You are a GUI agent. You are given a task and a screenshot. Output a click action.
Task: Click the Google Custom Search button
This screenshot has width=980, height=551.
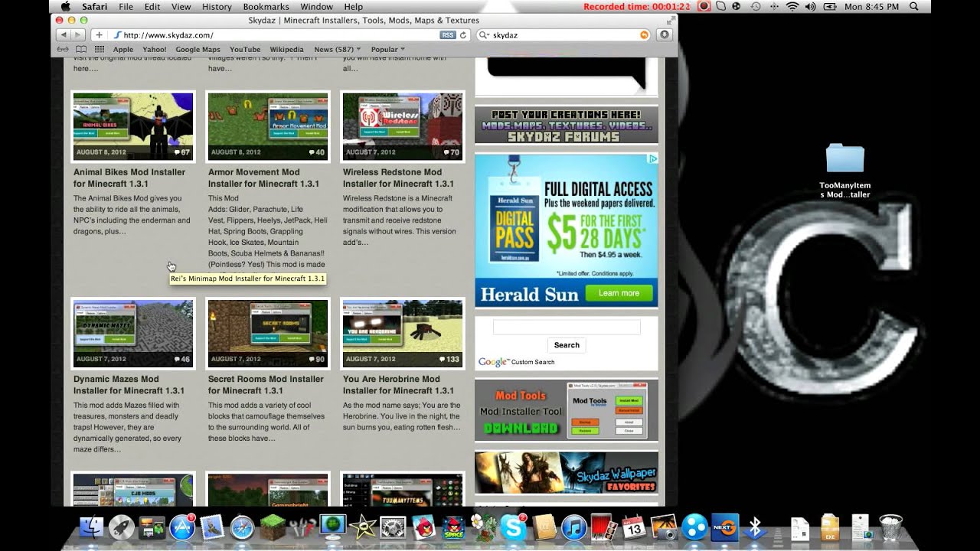tap(567, 345)
